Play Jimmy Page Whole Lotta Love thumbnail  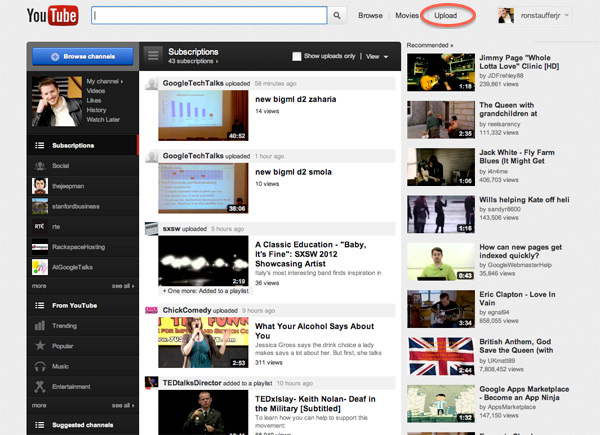pyautogui.click(x=441, y=72)
